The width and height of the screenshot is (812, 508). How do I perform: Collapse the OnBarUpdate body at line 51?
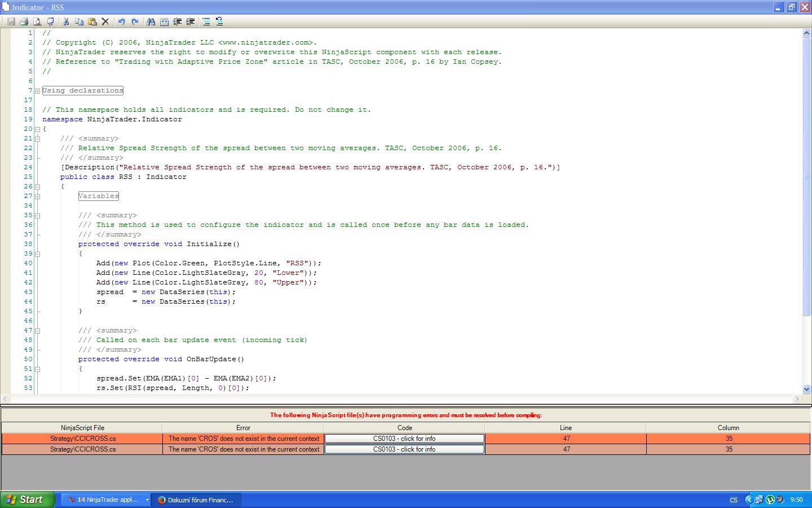[x=37, y=369]
